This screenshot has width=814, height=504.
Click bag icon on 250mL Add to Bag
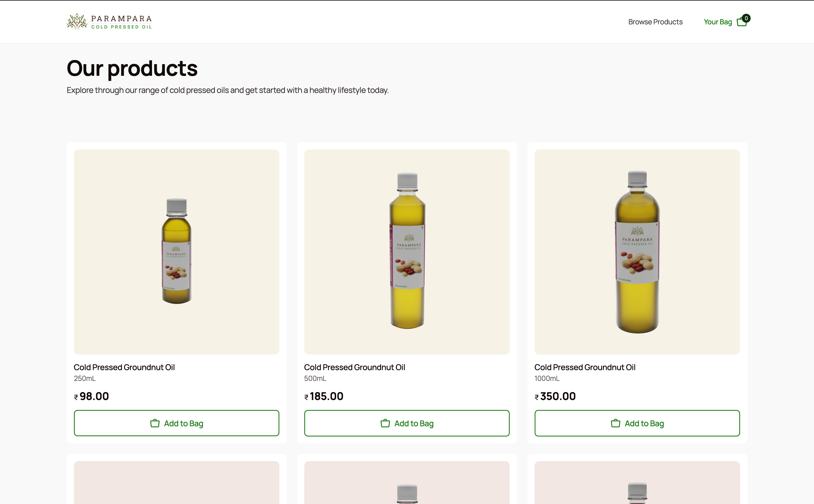pos(155,423)
